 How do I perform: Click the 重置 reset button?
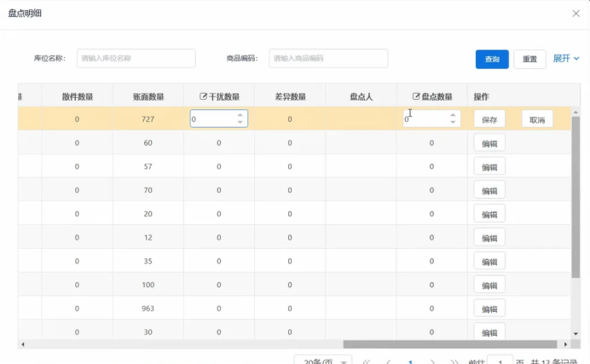pos(529,59)
